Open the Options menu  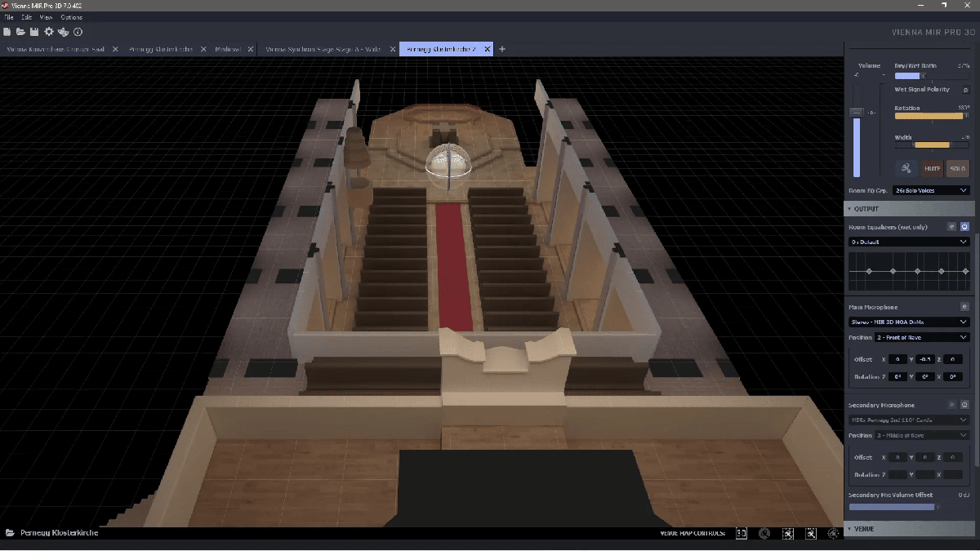[x=72, y=17]
